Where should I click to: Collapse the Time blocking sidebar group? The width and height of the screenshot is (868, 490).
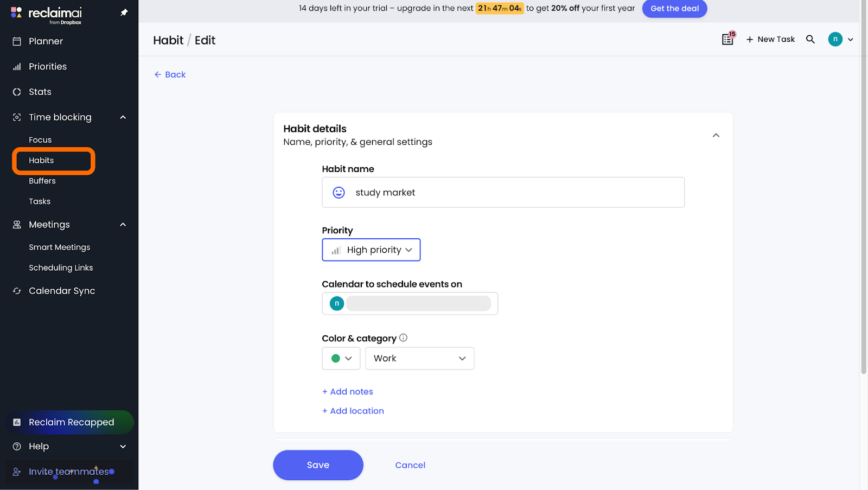tap(123, 117)
